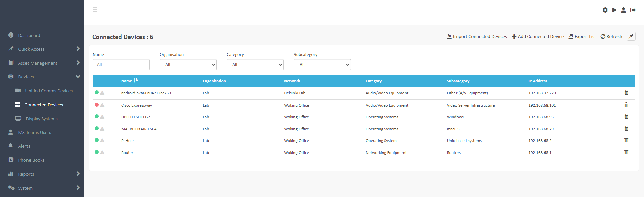Delete HPELITESLICEG2 with trash icon
The width and height of the screenshot is (644, 197).
pyautogui.click(x=626, y=117)
